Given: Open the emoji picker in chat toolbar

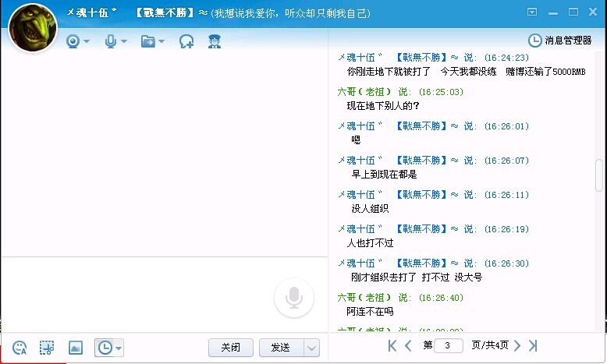Looking at the screenshot, I should pyautogui.click(x=20, y=348).
